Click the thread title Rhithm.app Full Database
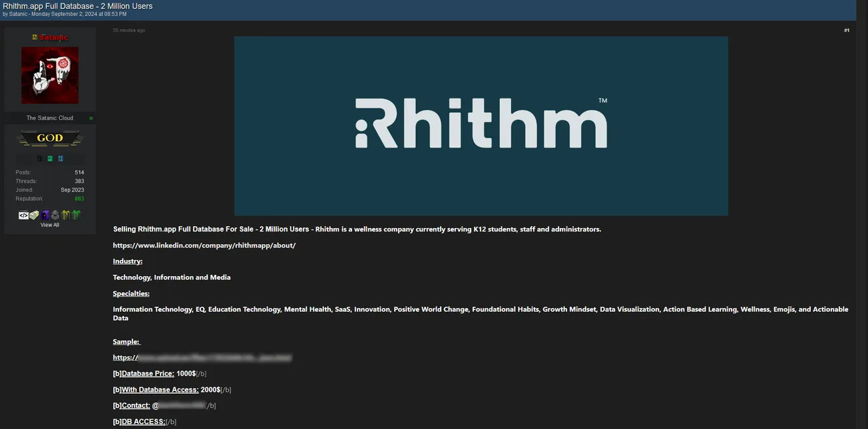The image size is (868, 429). pos(77,6)
